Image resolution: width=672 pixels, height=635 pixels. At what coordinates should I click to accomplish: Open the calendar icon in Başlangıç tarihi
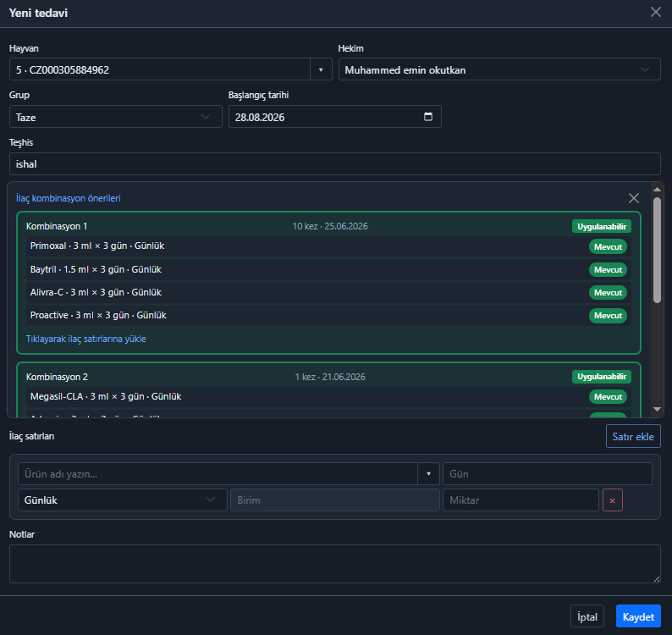tap(427, 117)
